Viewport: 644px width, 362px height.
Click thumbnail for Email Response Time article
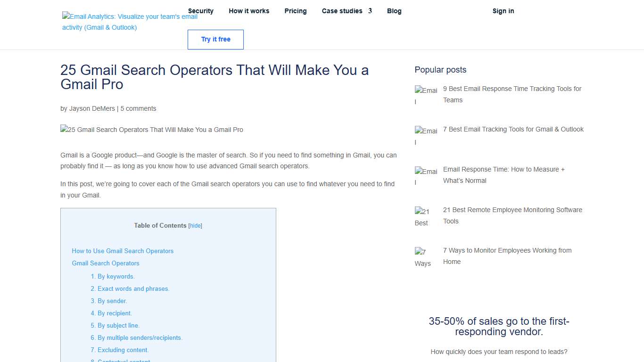[426, 176]
